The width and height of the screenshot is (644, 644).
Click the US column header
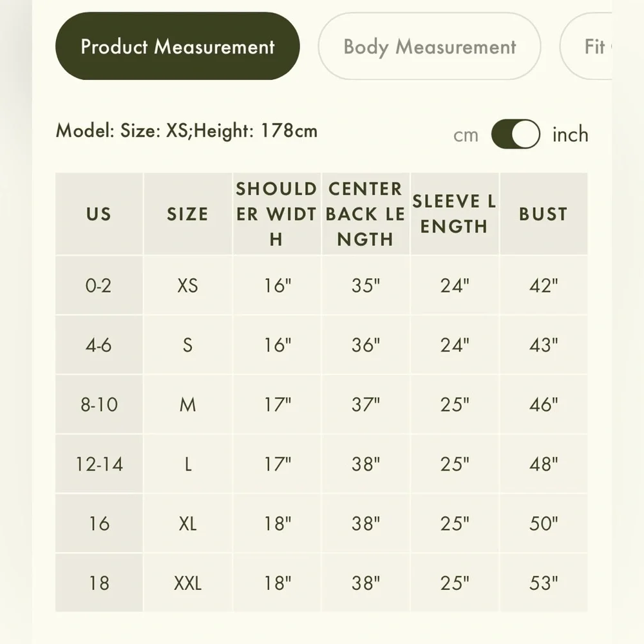point(99,214)
